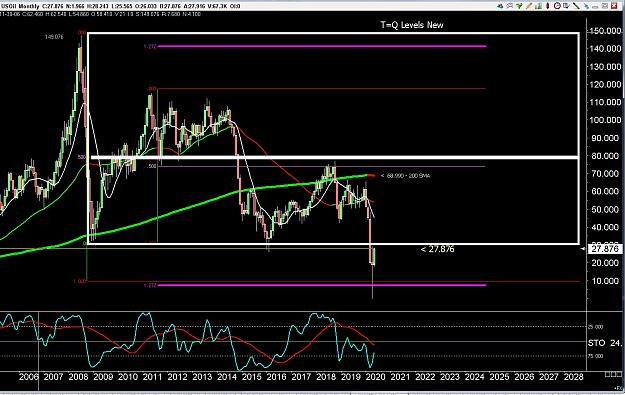This screenshot has height=395, width=625.
Task: Click the last small square below time axis
Action: coord(619,374)
